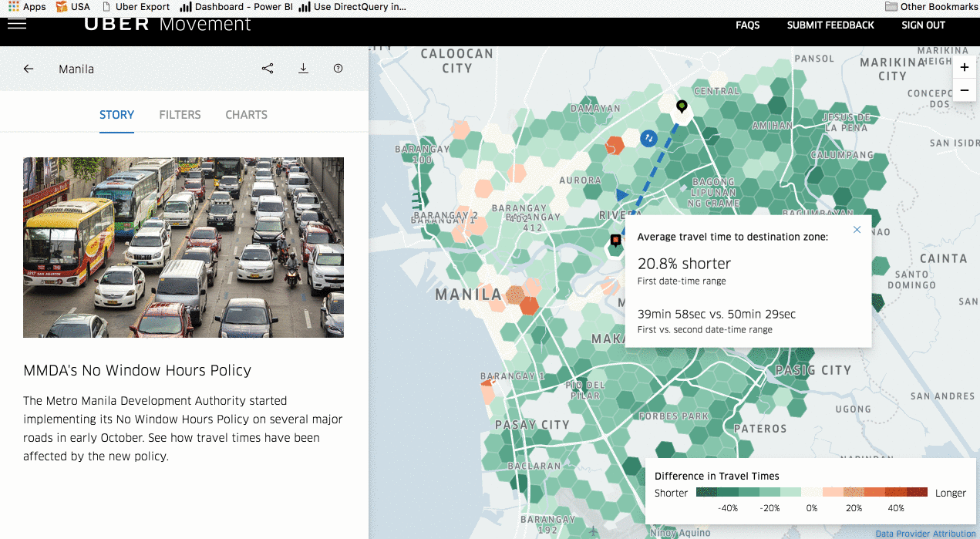Zoom out on the map

click(x=964, y=91)
